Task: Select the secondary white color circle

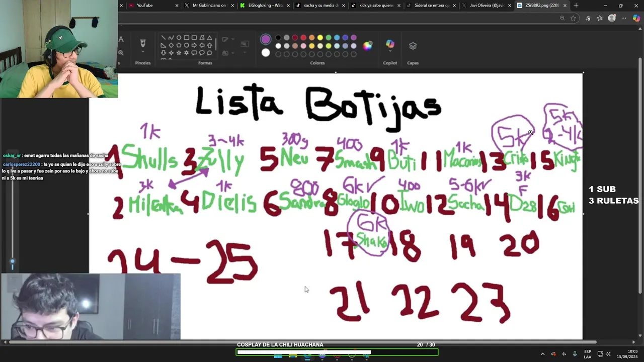Action: tap(266, 53)
